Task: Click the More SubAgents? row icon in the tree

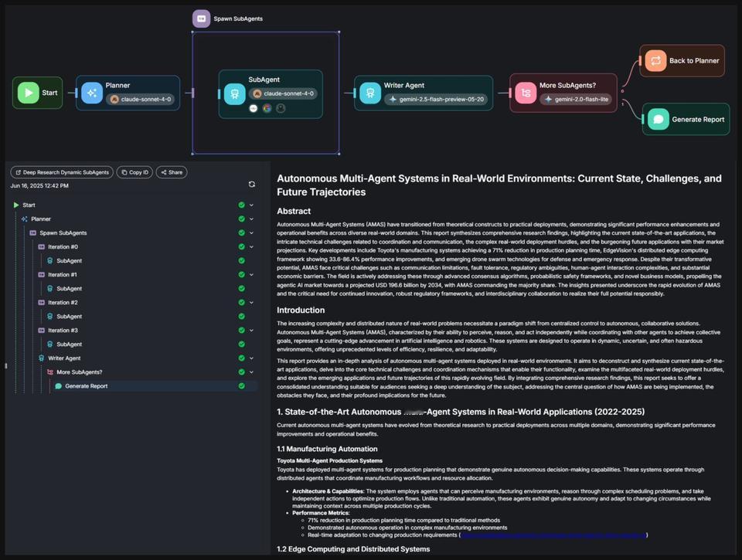Action: [49, 372]
